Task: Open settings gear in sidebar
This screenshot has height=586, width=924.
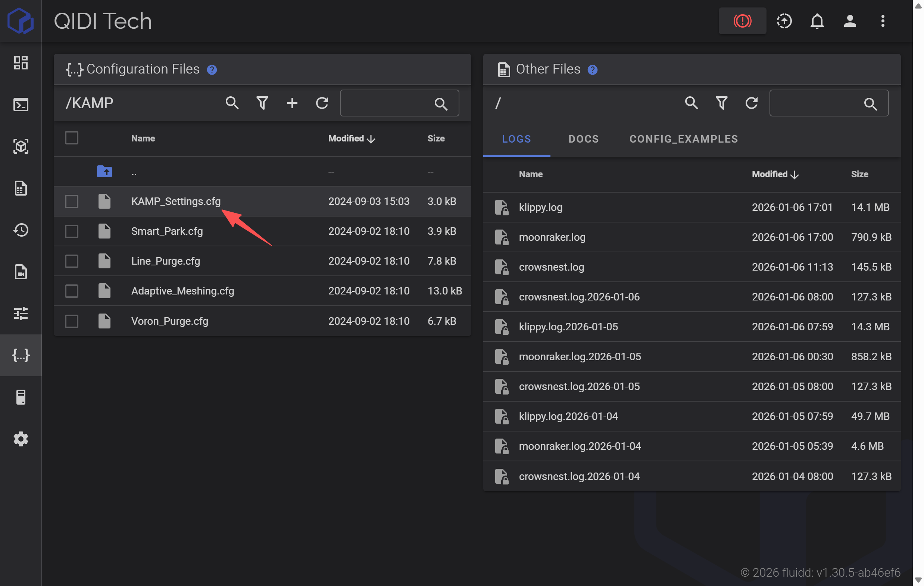Action: (x=21, y=439)
